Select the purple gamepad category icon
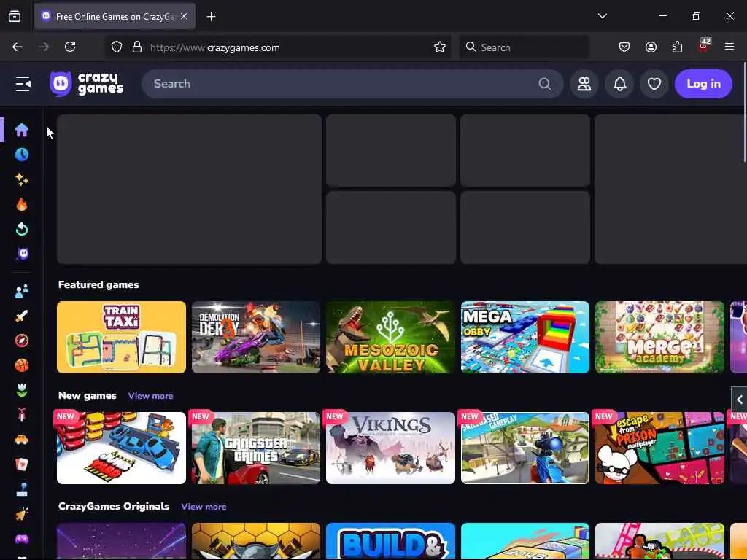Viewport: 747px width, 560px height. tap(21, 539)
